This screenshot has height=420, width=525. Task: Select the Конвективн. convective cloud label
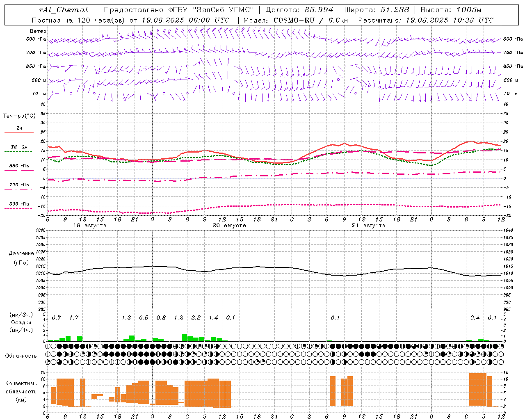[21, 383]
